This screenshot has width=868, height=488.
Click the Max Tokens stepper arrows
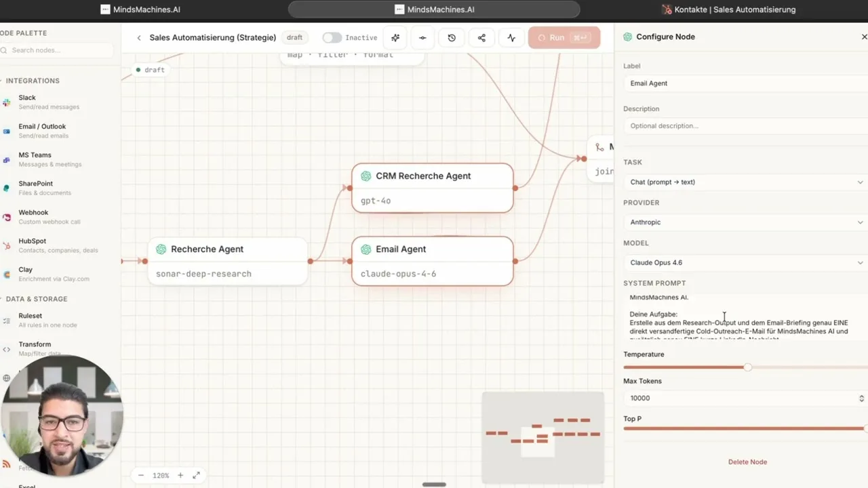(861, 399)
